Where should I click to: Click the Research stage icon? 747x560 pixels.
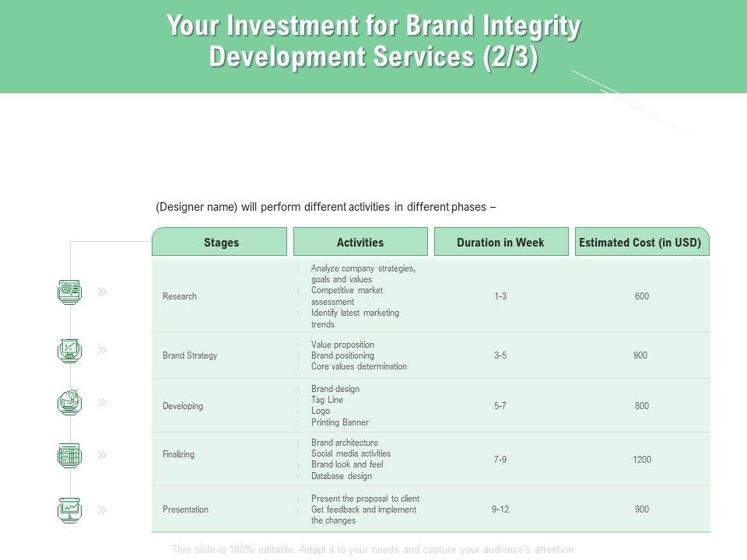(69, 292)
